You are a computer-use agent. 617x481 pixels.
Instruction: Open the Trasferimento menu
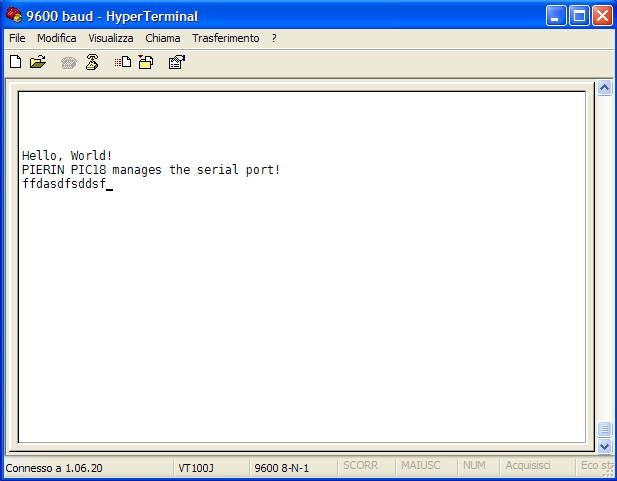click(225, 38)
